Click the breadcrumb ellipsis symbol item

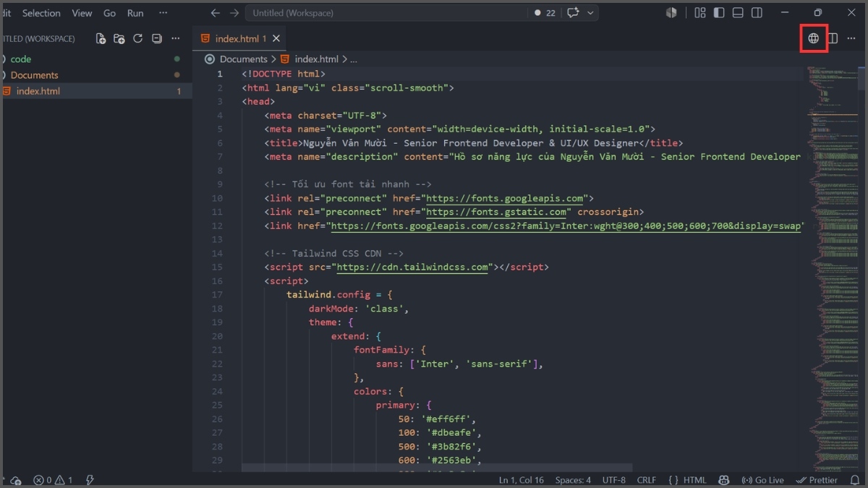coord(354,59)
